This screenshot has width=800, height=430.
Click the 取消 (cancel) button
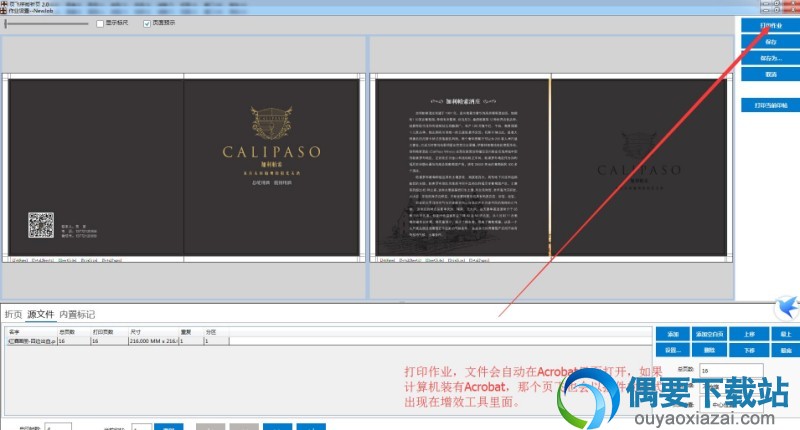click(770, 74)
